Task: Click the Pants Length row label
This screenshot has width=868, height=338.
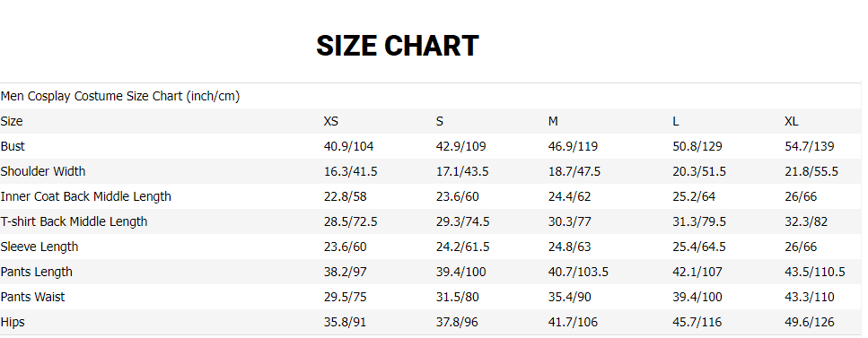Action: pos(37,273)
